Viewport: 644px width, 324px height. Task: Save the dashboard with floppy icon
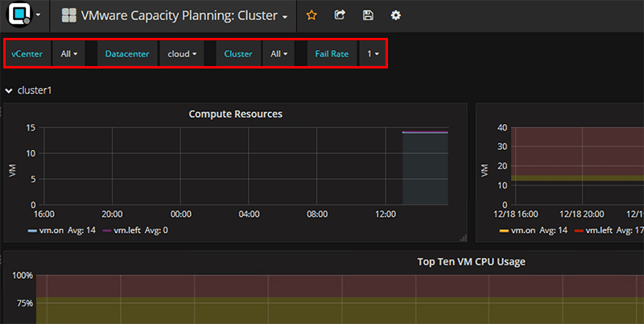[368, 15]
